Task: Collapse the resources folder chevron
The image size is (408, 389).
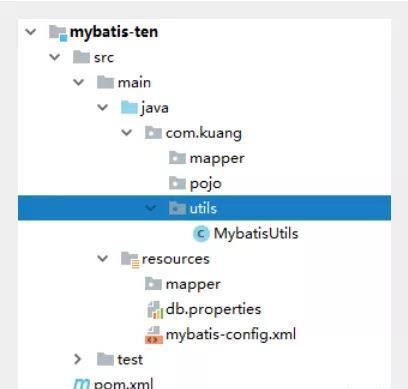Action: point(103,259)
